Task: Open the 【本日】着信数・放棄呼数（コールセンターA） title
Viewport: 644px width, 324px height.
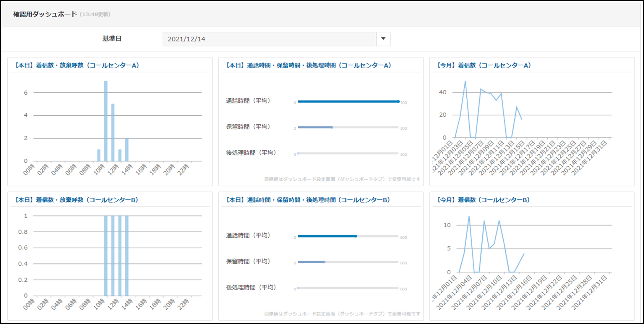Action: tap(76, 65)
